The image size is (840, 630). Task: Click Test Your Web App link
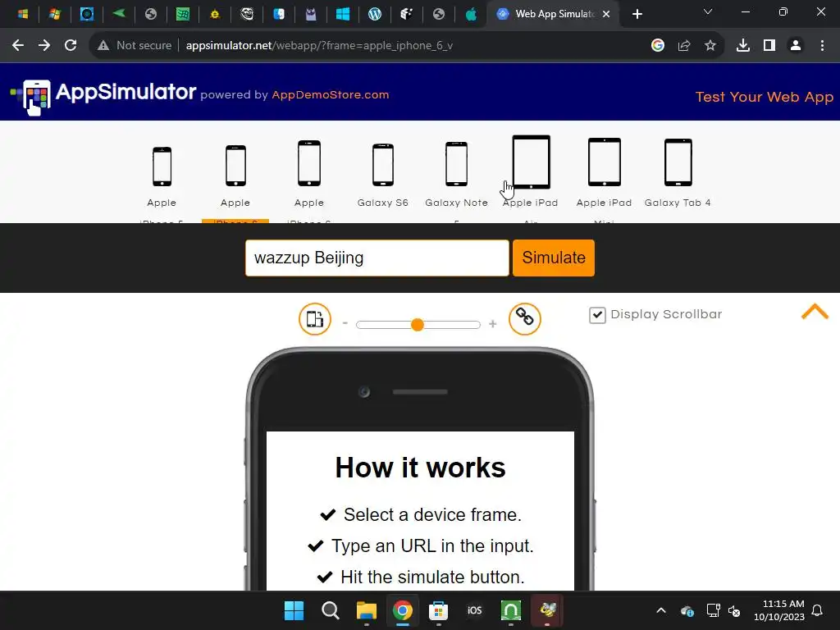click(x=765, y=97)
